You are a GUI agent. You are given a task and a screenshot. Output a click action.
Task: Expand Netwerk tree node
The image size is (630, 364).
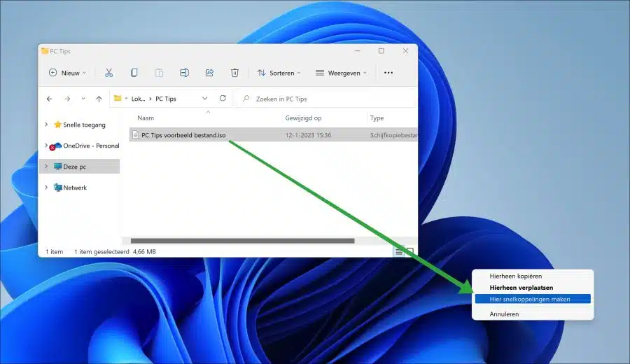(46, 187)
